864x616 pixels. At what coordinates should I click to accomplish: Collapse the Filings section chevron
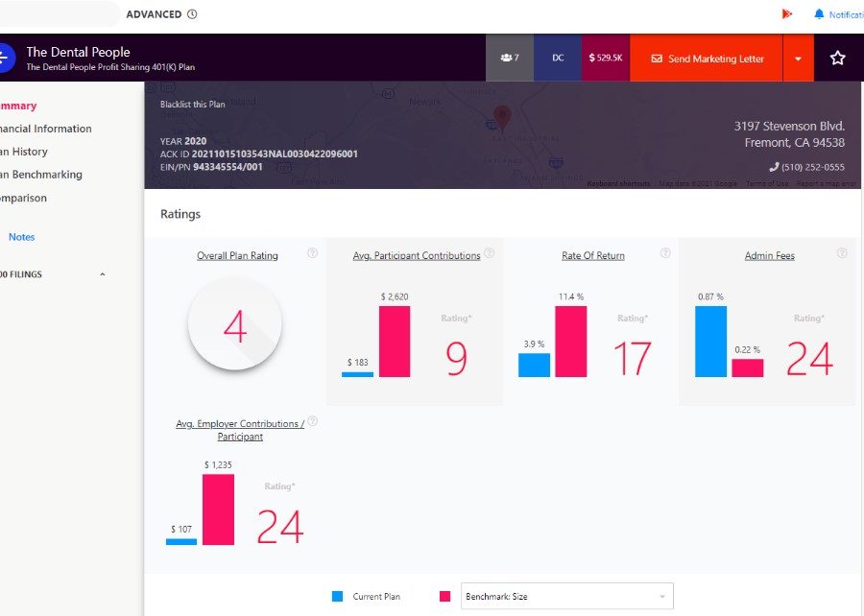coord(103,274)
